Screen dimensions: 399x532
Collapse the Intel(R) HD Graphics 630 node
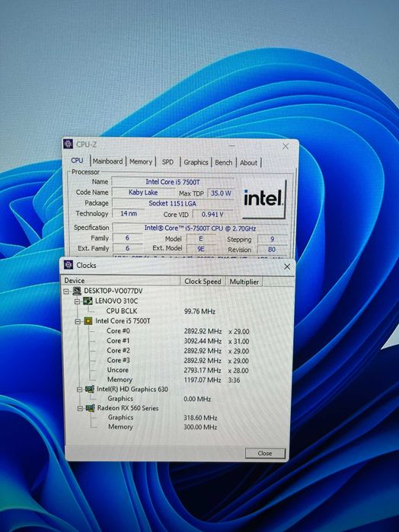[x=80, y=390]
